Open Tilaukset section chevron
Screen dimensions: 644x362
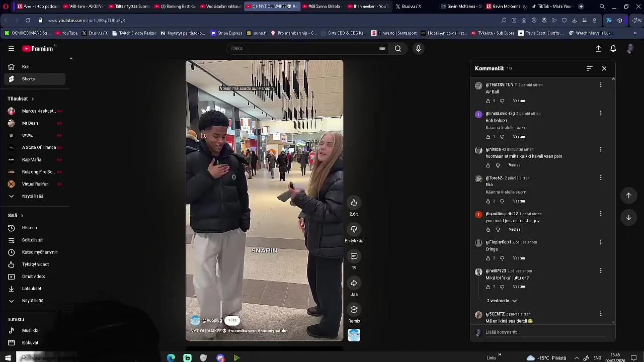(x=33, y=99)
